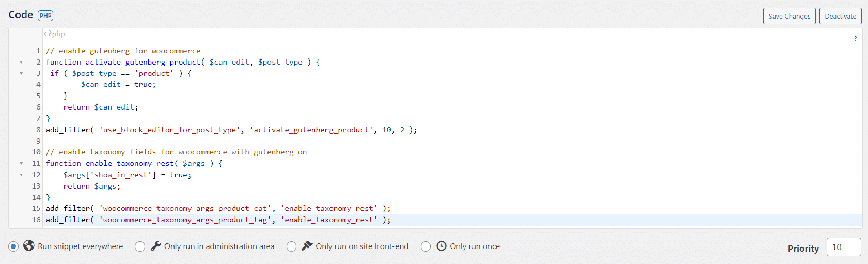Click the pushpin icon for site front-end

(x=307, y=246)
